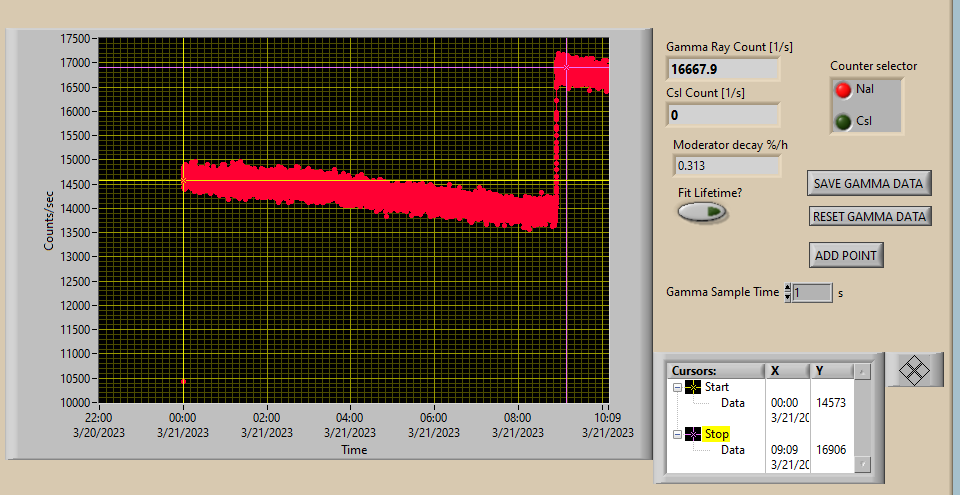Click the 14500 y-axis tick label
Viewport: 960px width, 495px height.
75,184
